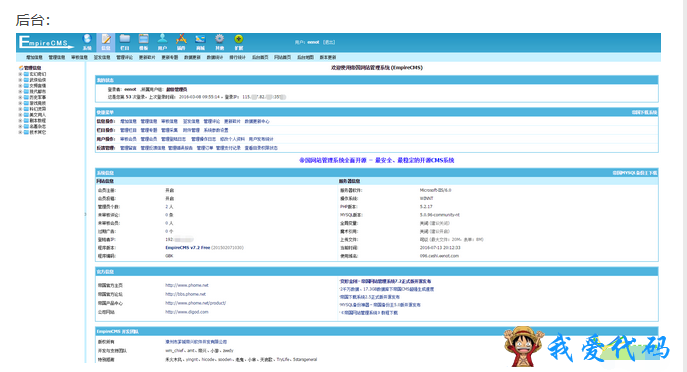The height and width of the screenshot is (372, 687).
Task: Open 排行统计 in the submenu bar
Action: click(237, 57)
